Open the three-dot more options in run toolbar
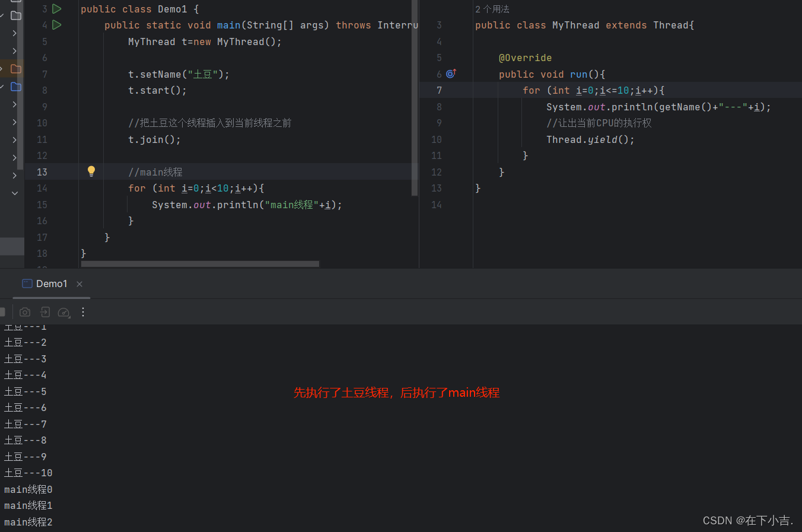 click(x=83, y=312)
